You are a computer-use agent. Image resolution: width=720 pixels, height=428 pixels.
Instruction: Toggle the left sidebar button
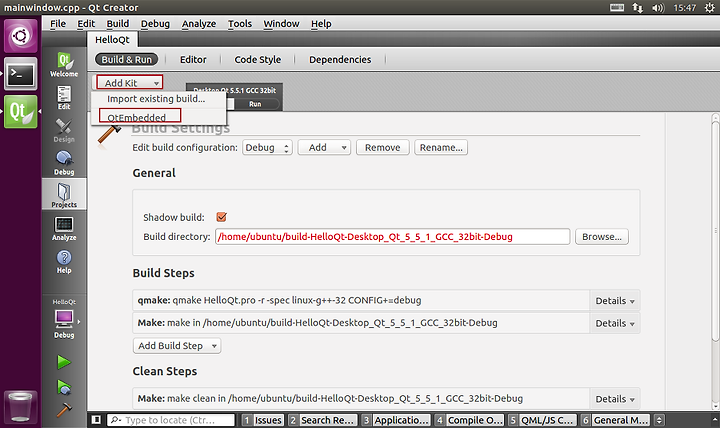pos(96,420)
